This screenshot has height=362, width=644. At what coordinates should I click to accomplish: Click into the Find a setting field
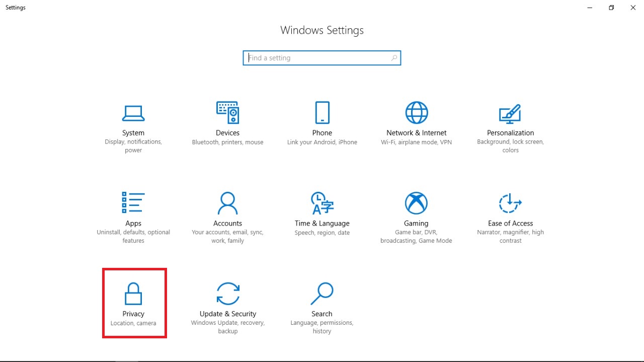coord(322,58)
